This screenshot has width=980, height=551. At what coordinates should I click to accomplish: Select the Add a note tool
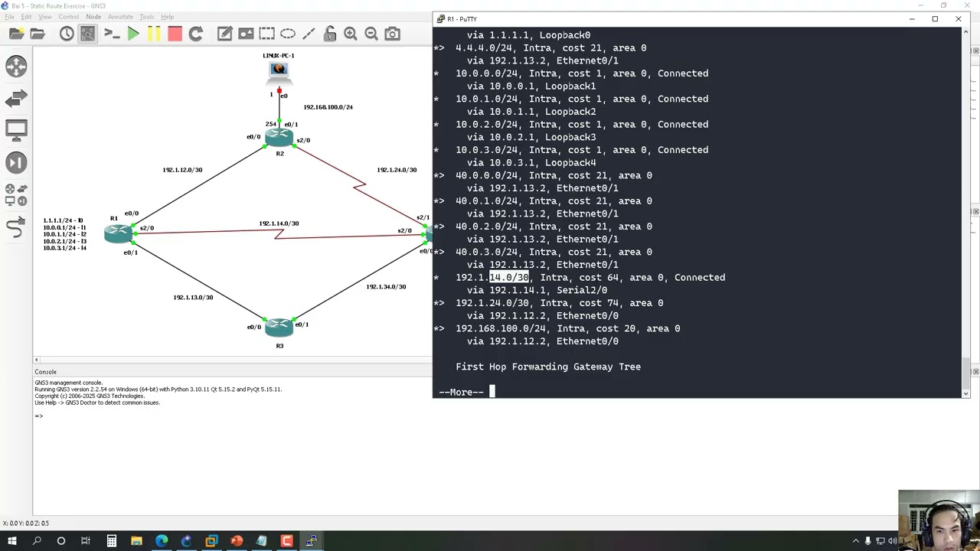coord(224,34)
